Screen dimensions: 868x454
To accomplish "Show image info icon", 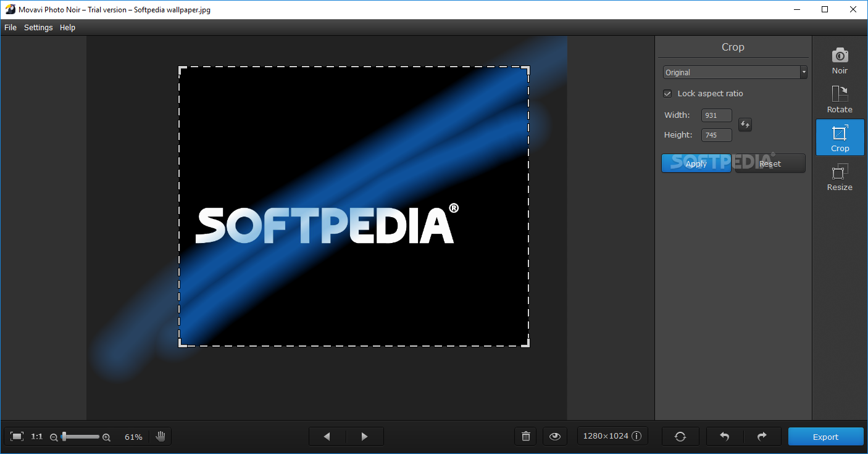I will [636, 436].
